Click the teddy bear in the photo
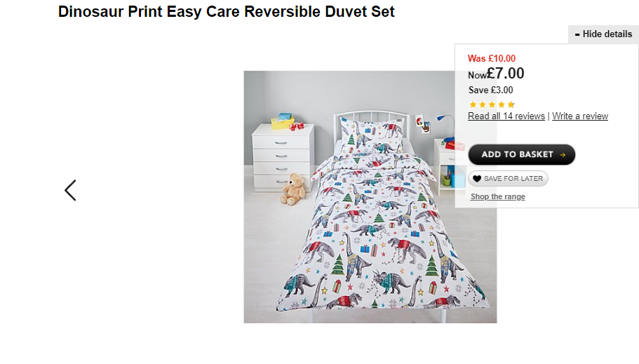Image resolution: width=639 pixels, height=364 pixels. (292, 189)
